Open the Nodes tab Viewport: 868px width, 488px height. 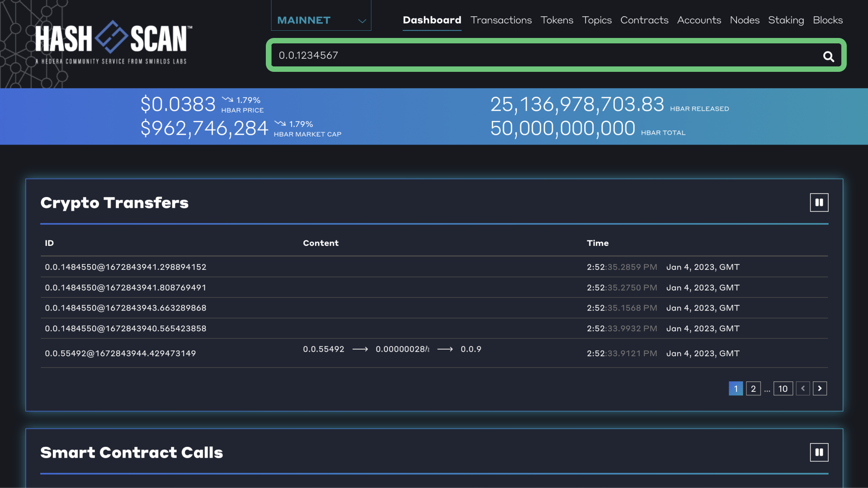point(745,20)
